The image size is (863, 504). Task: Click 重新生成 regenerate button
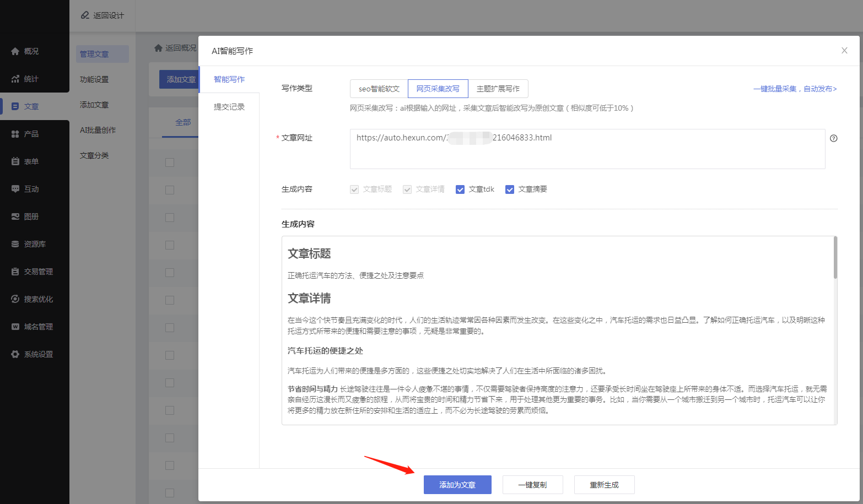click(604, 485)
